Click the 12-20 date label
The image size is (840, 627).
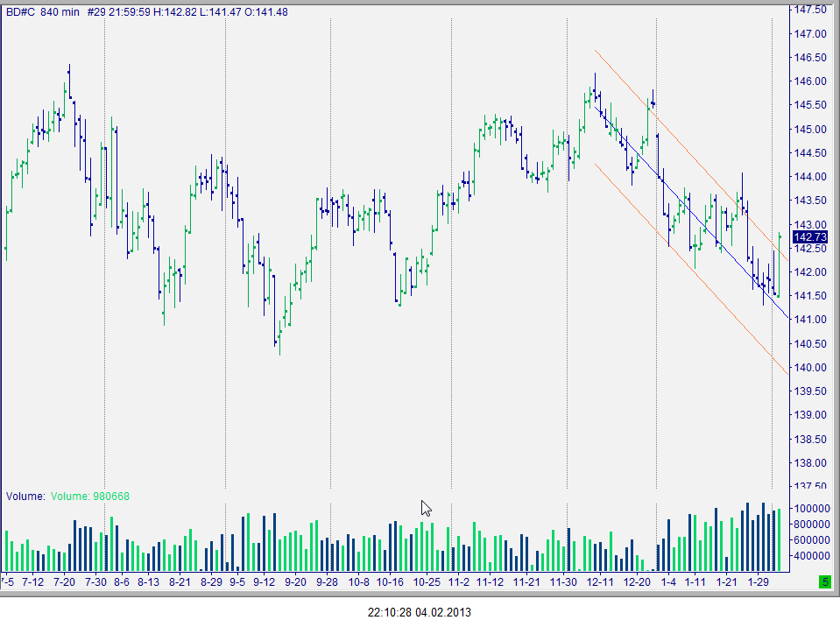pos(637,582)
